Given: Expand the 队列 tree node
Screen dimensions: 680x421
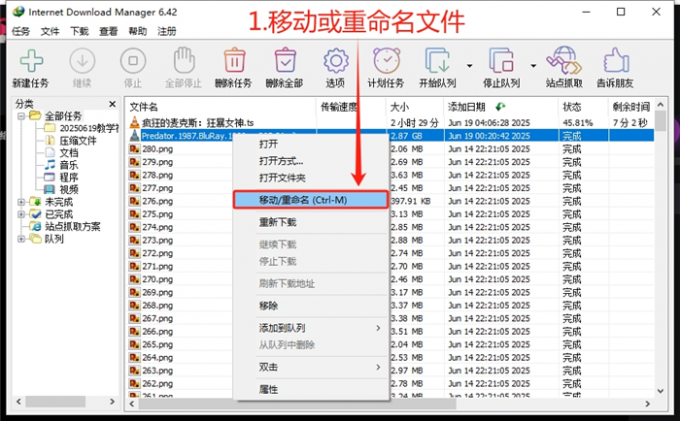Looking at the screenshot, I should [x=21, y=238].
